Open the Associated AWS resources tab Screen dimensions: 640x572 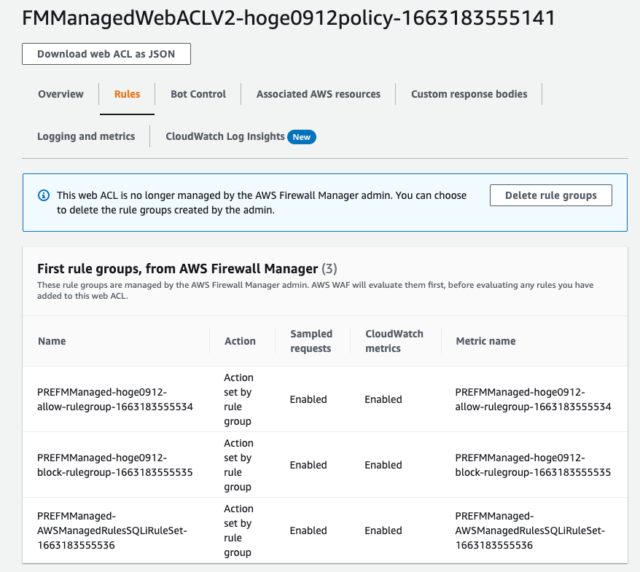[x=318, y=94]
